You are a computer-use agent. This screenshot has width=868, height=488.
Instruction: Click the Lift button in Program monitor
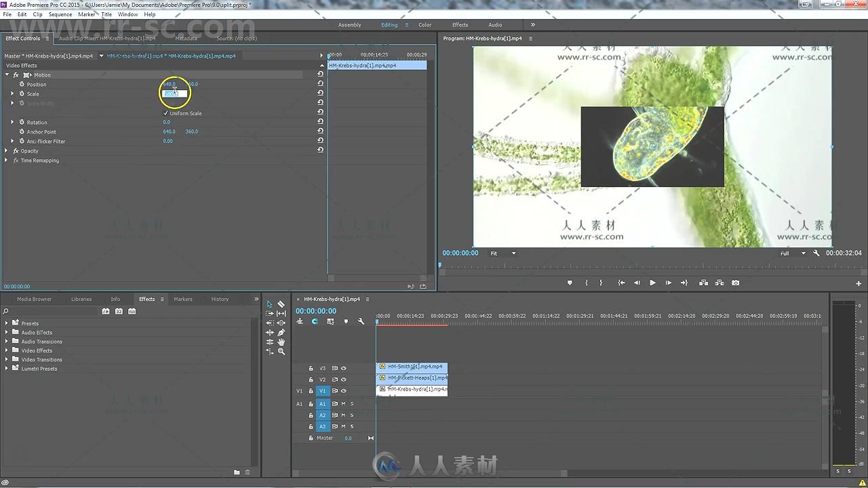coord(704,283)
